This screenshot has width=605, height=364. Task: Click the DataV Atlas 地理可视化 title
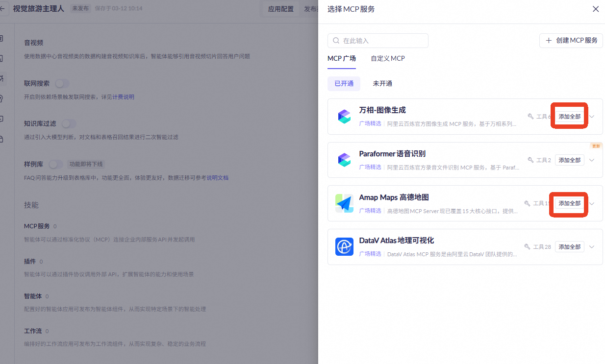pos(397,241)
